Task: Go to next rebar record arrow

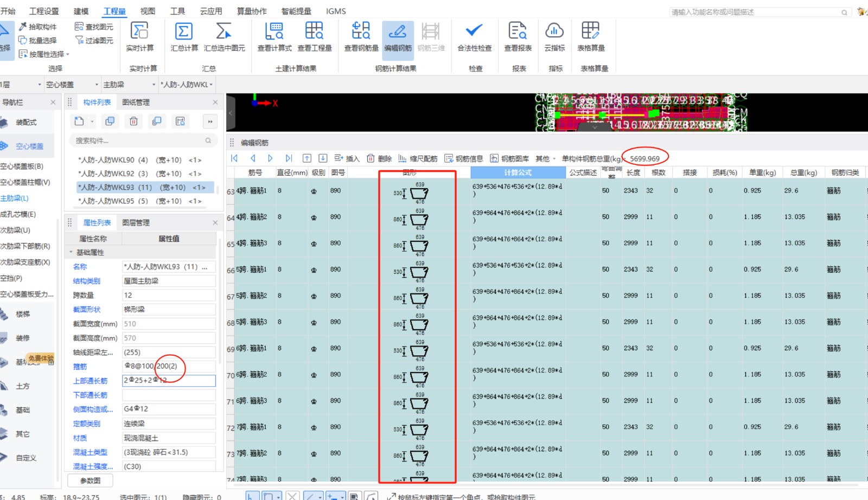Action: pos(270,158)
